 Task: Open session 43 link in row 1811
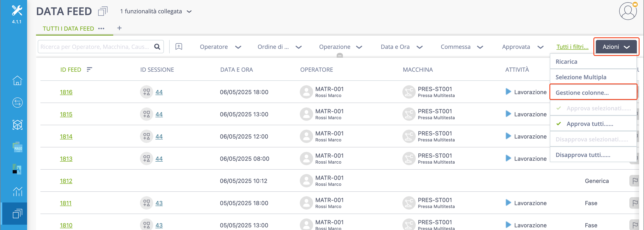pos(159,203)
